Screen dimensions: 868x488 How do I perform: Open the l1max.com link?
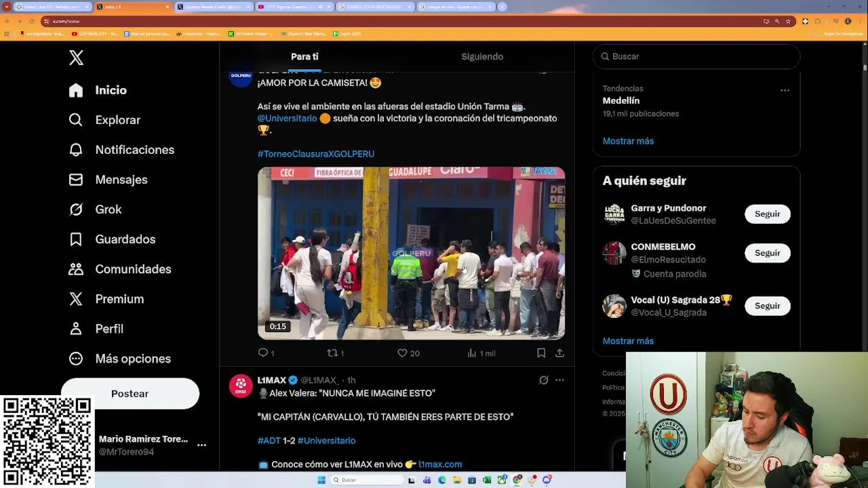click(440, 464)
